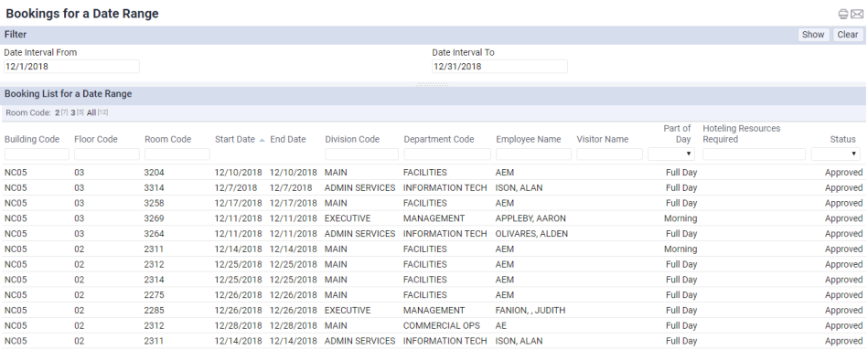Viewport: 868px width, 350px height.
Task: Click the Employee Name filter box
Action: [533, 154]
